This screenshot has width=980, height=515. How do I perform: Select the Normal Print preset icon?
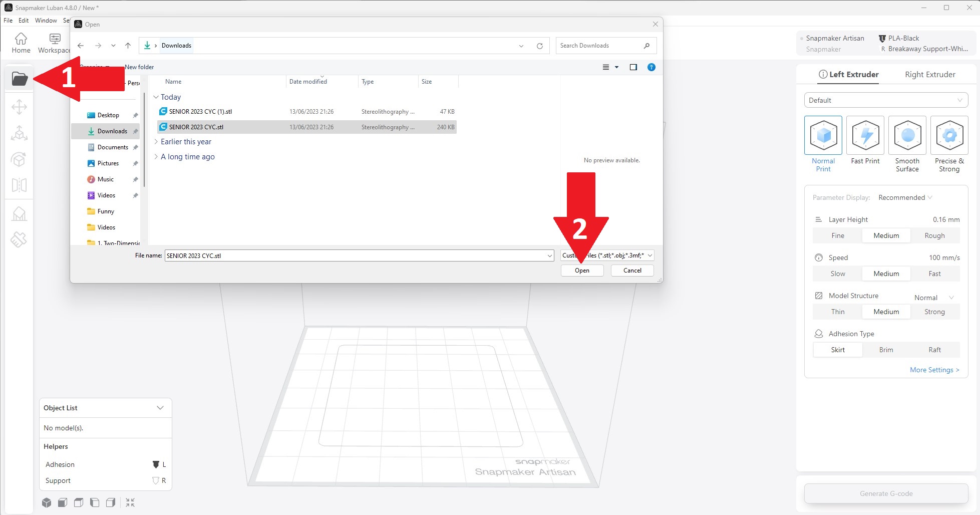coord(823,135)
